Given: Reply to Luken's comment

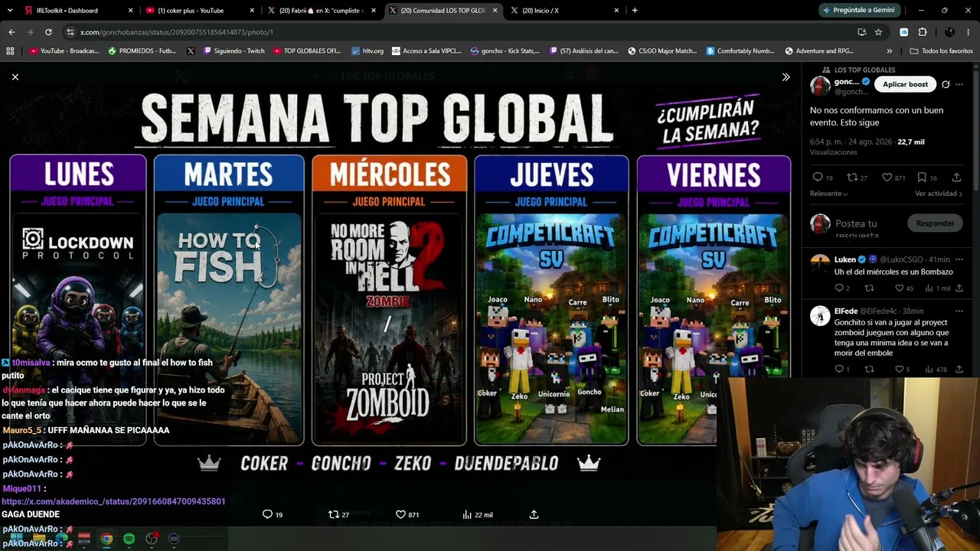Looking at the screenshot, I should 839,289.
